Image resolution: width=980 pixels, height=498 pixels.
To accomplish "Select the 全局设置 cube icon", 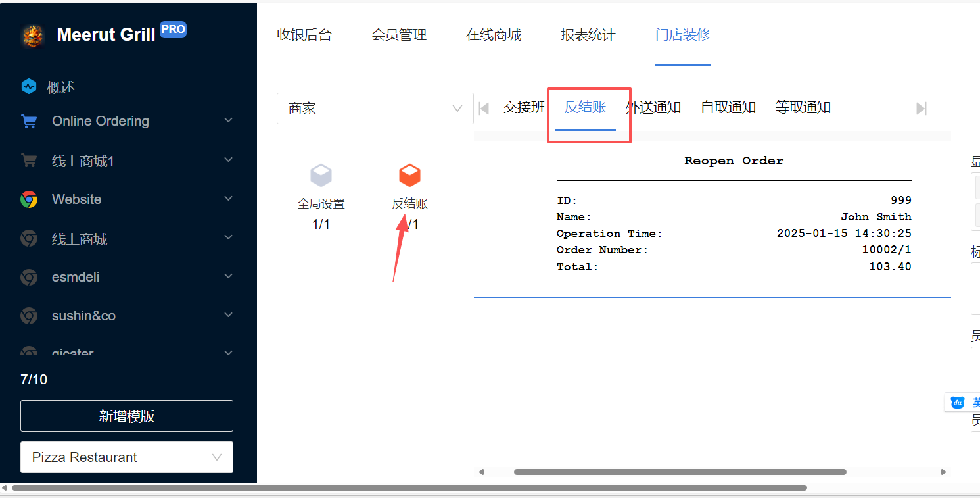I will click(x=321, y=176).
